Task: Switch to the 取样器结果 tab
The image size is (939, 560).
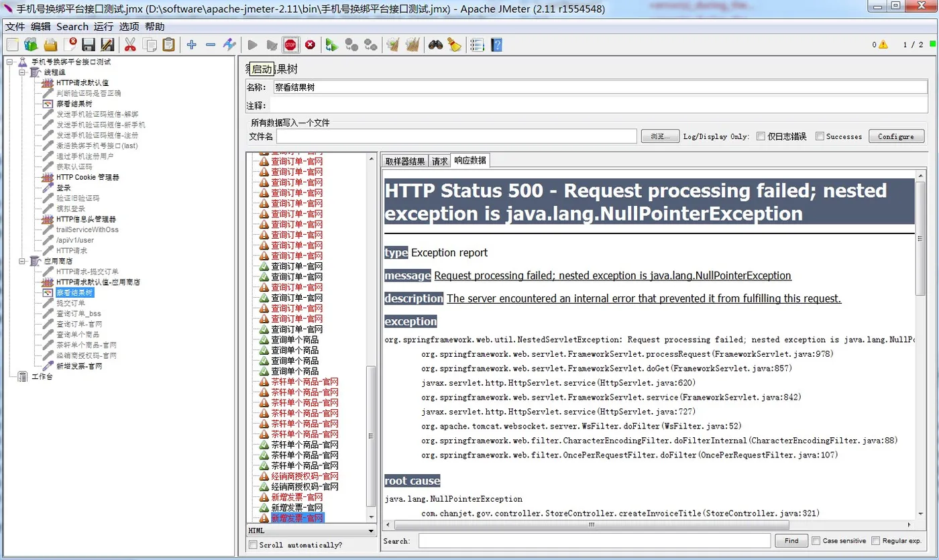Action: (404, 161)
